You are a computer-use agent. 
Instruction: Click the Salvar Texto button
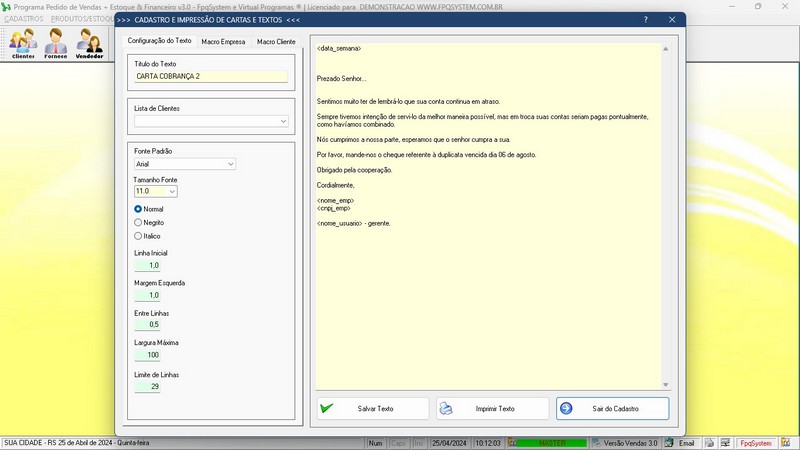[373, 409]
